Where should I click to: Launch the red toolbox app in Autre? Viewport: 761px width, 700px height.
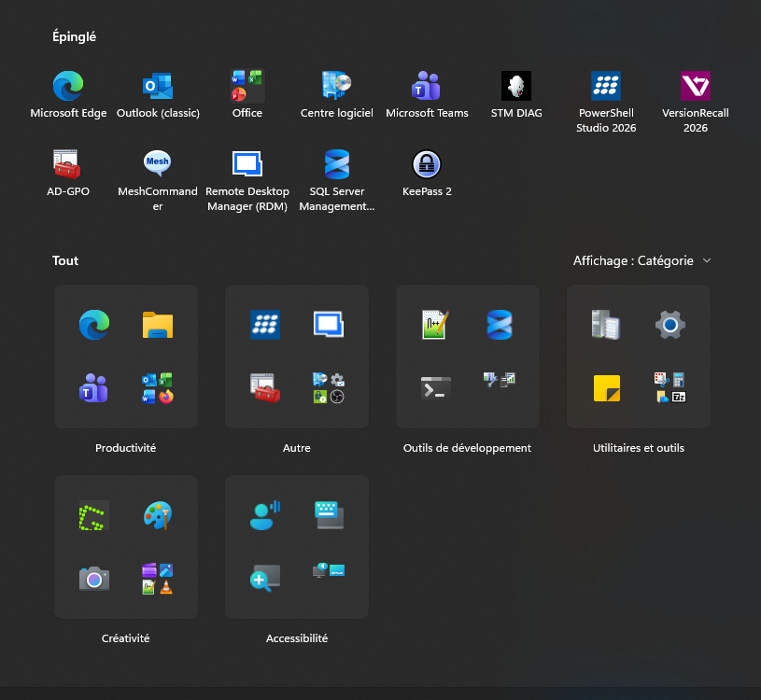[265, 388]
